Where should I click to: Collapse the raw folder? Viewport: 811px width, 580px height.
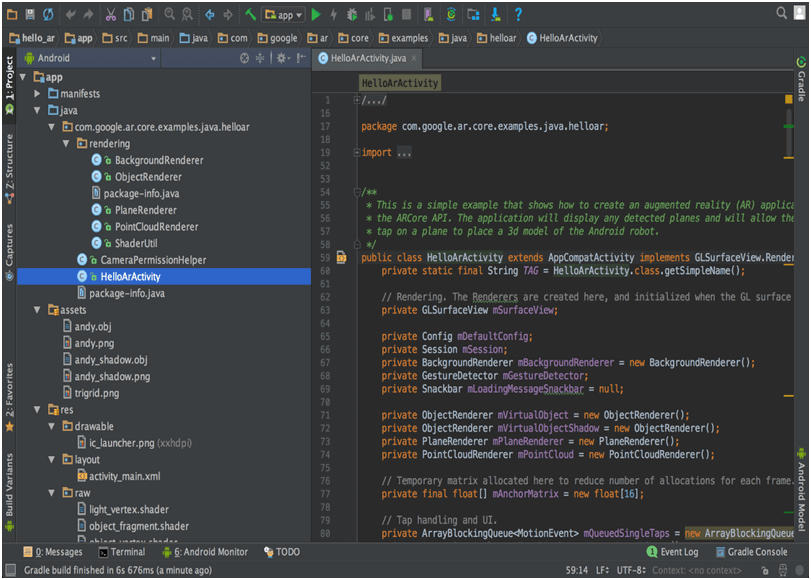[51, 493]
